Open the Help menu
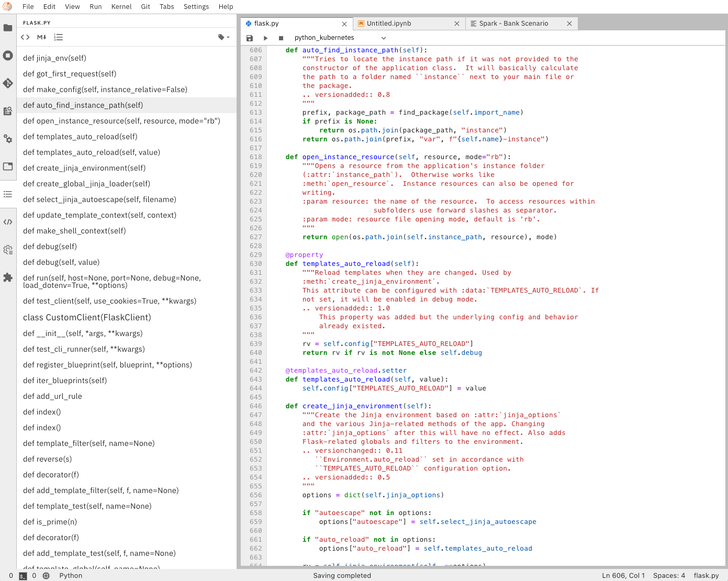The height and width of the screenshot is (581, 728). coord(226,6)
